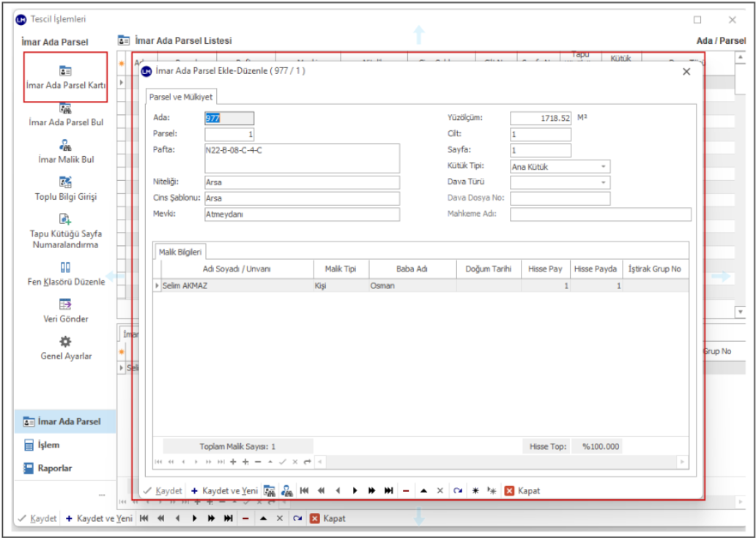Switch to the Malik Bilgileri tab
This screenshot has height=538, width=756.
click(x=181, y=252)
